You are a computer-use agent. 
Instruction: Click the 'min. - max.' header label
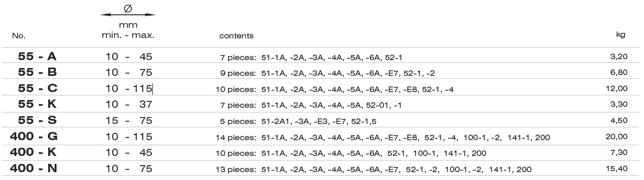pyautogui.click(x=128, y=35)
